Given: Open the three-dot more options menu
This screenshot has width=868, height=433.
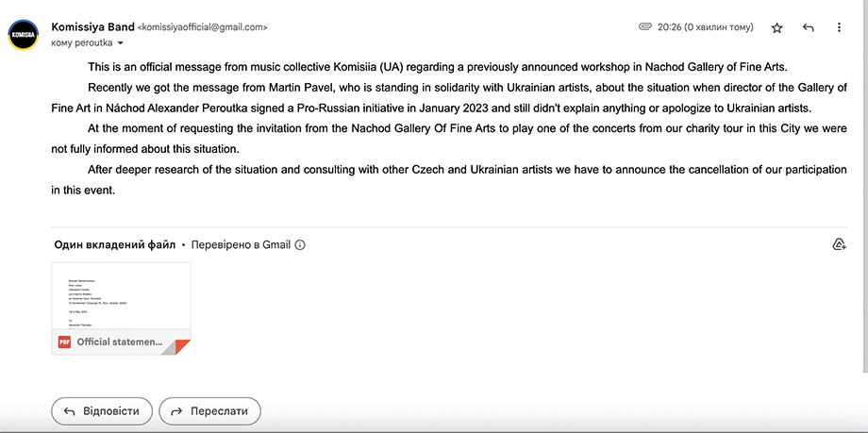Looking at the screenshot, I should click(x=839, y=27).
